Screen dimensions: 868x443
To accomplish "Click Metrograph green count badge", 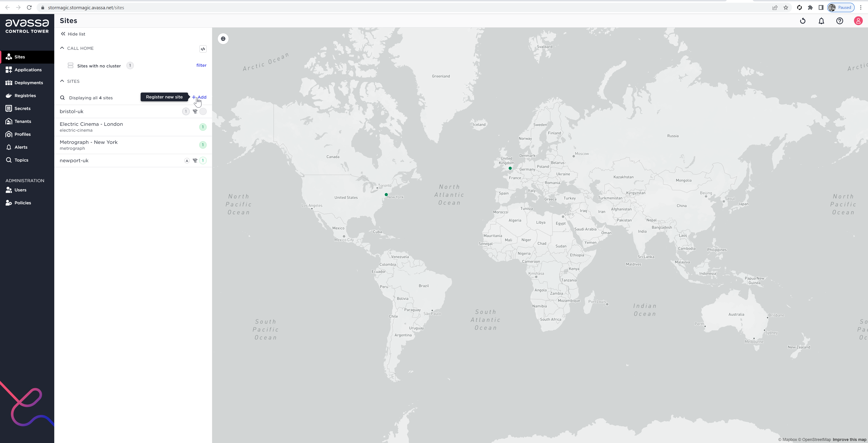I will click(x=203, y=145).
